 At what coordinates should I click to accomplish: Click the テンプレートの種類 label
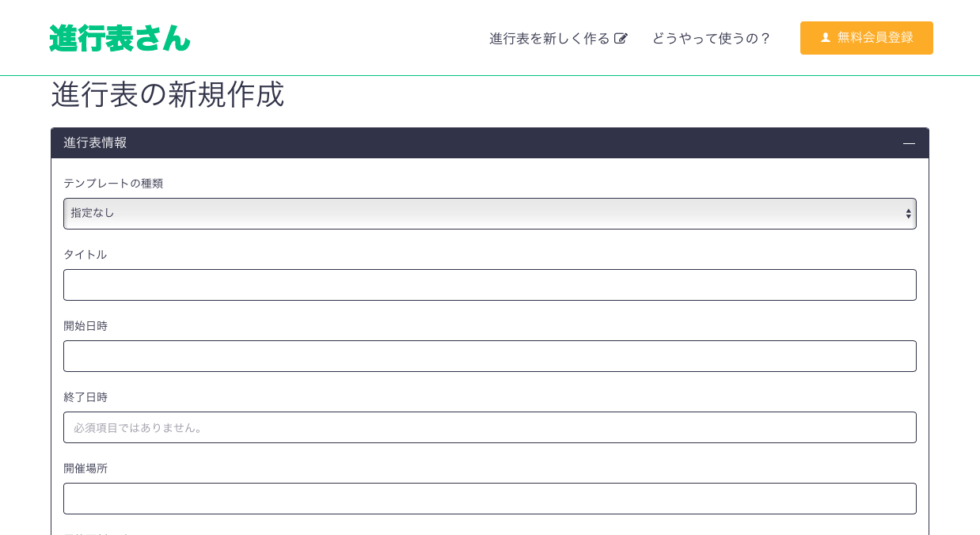click(x=113, y=184)
